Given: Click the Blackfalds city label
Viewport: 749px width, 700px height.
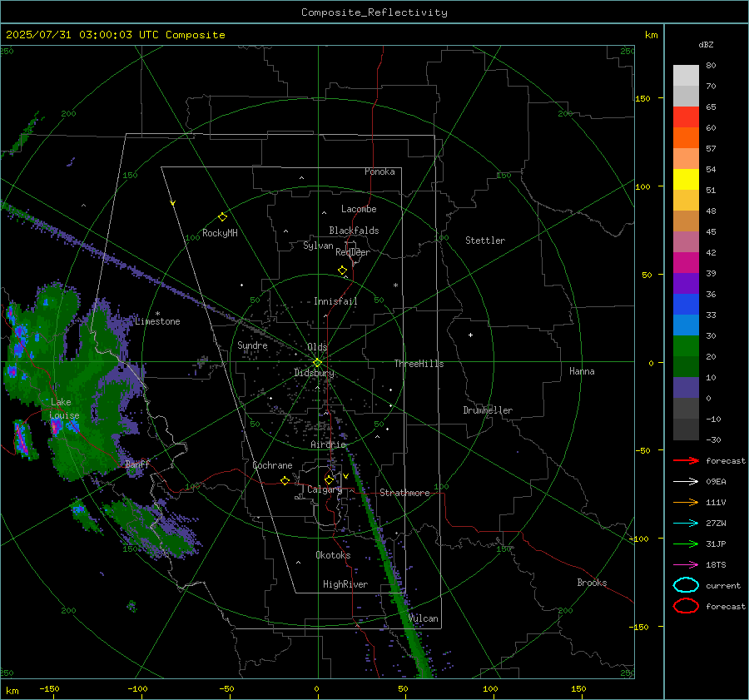Looking at the screenshot, I should pyautogui.click(x=354, y=231).
